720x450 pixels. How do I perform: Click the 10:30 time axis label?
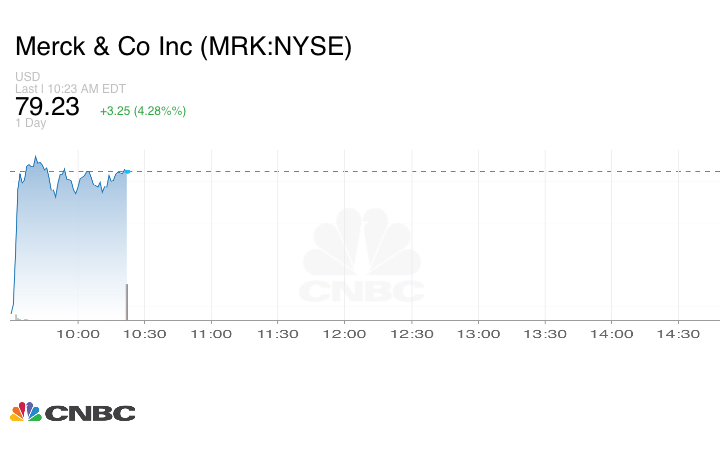click(144, 335)
